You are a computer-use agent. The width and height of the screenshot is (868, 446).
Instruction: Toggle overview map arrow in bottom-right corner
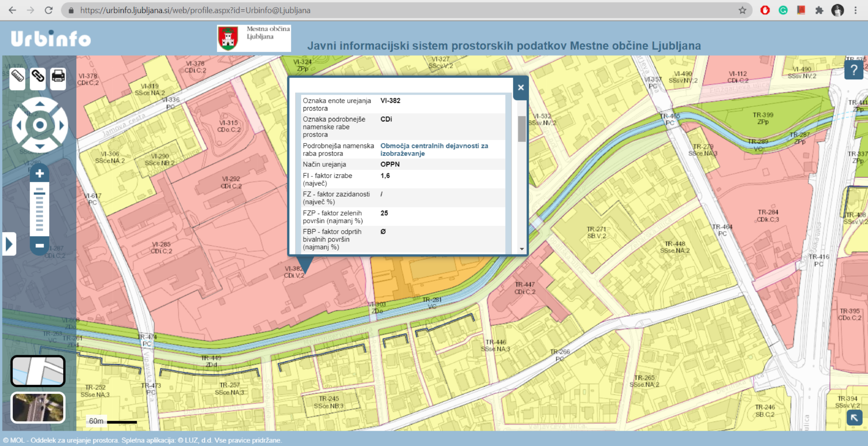pos(854,418)
